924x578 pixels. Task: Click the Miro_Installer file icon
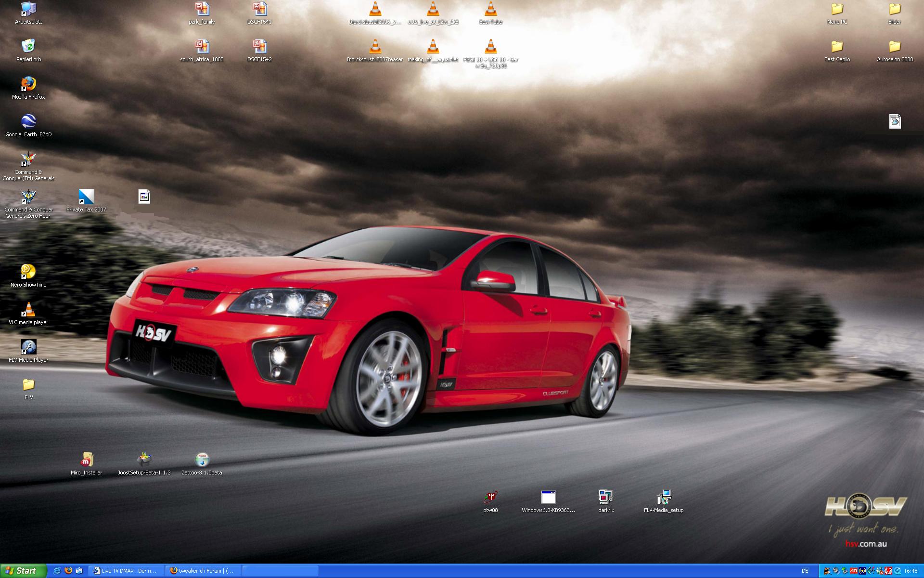click(87, 460)
